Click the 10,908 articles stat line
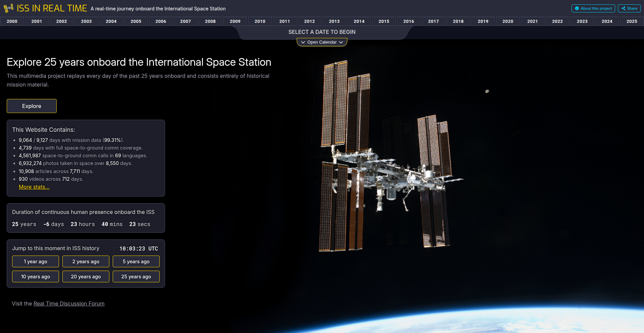Viewport: 644px width, 333px height. point(56,171)
